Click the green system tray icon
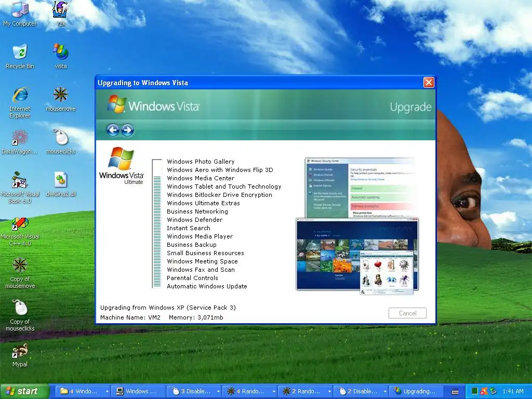Image resolution: width=532 pixels, height=399 pixels. pos(475,391)
